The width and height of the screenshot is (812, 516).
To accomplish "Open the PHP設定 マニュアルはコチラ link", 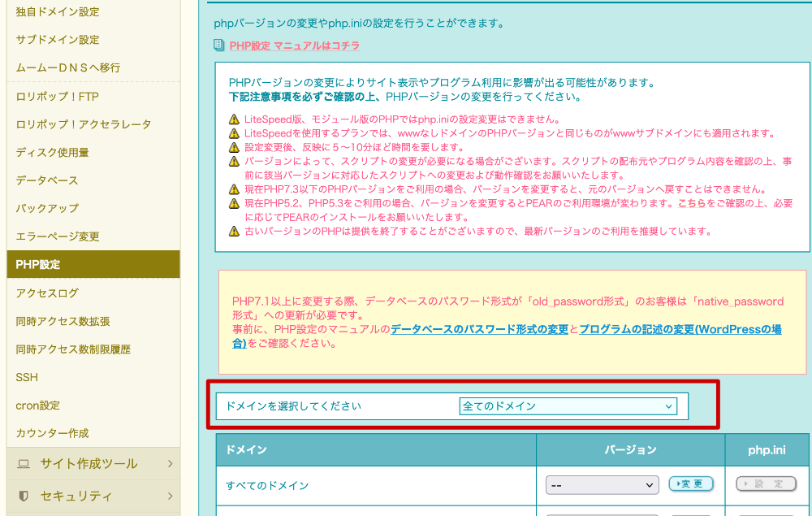I will [x=294, y=46].
